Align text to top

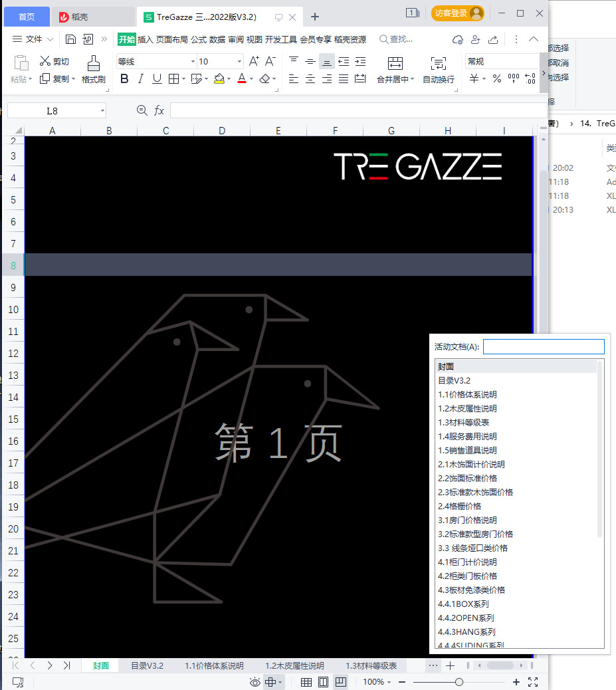[x=294, y=61]
